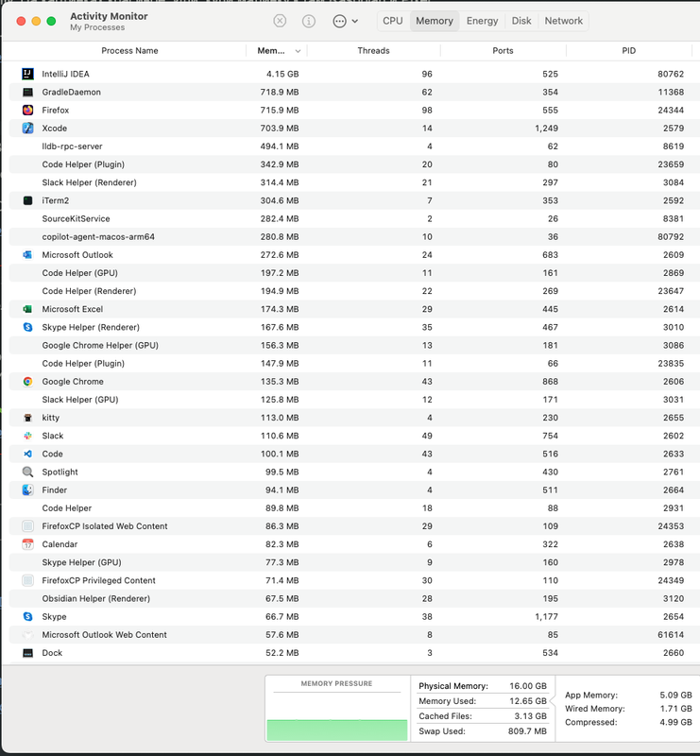Click the Dock process icon
The height and width of the screenshot is (756, 700).
click(28, 653)
